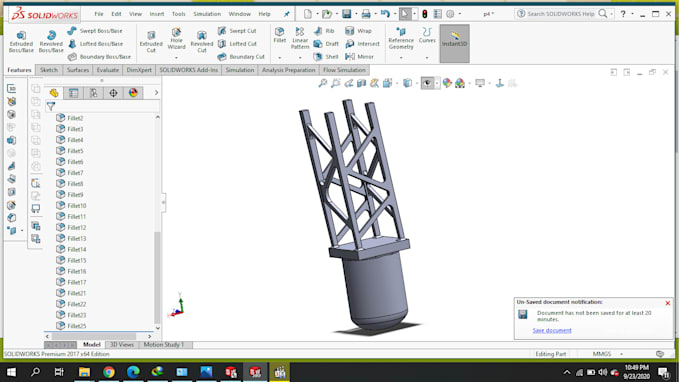Open the File menu
This screenshot has height=382, width=680.
[99, 14]
